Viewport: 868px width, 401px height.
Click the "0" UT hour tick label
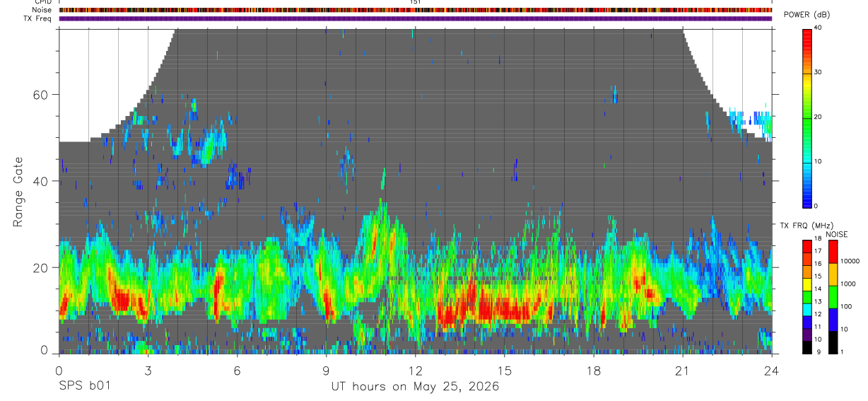[x=59, y=370]
